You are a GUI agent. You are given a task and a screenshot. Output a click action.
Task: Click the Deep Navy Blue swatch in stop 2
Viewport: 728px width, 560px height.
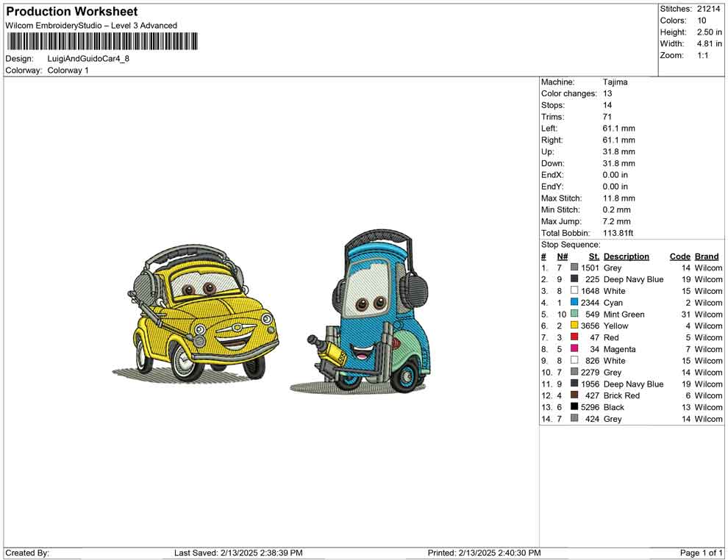(x=574, y=279)
